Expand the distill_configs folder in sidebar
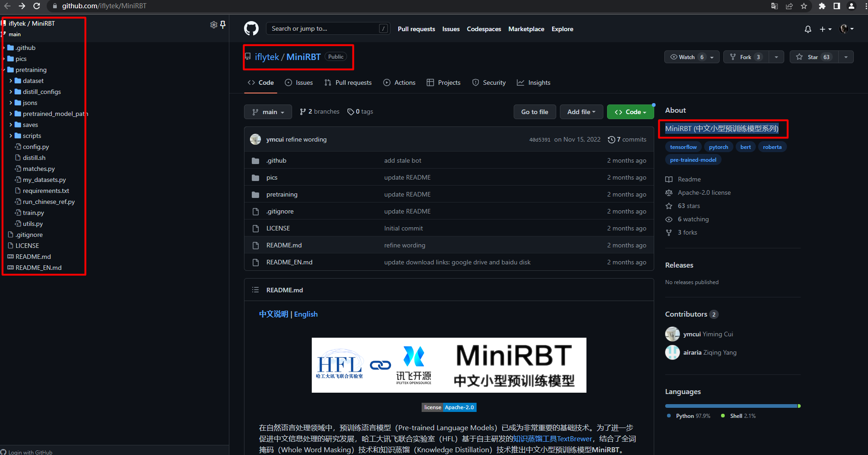Image resolution: width=868 pixels, height=455 pixels. point(11,92)
